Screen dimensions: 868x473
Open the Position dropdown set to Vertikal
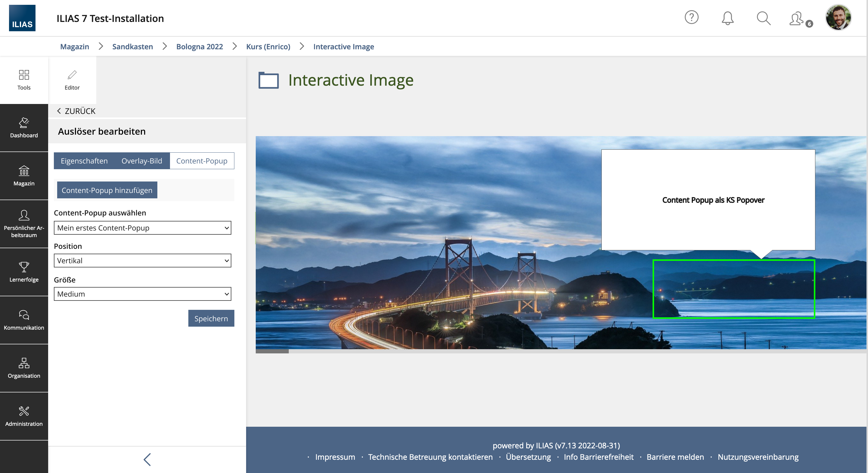pos(143,261)
